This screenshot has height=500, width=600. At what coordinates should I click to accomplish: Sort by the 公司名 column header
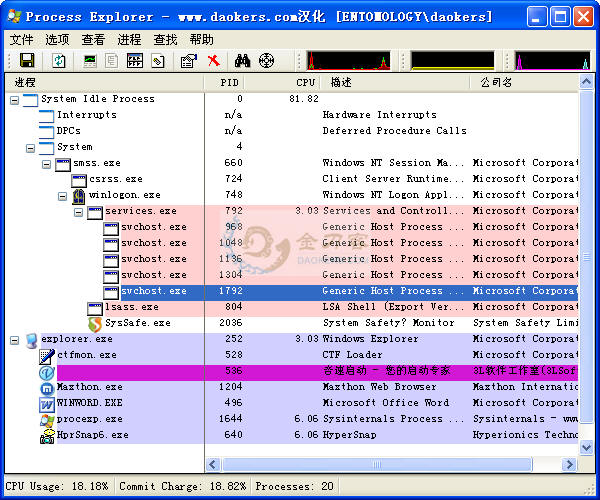(x=524, y=82)
